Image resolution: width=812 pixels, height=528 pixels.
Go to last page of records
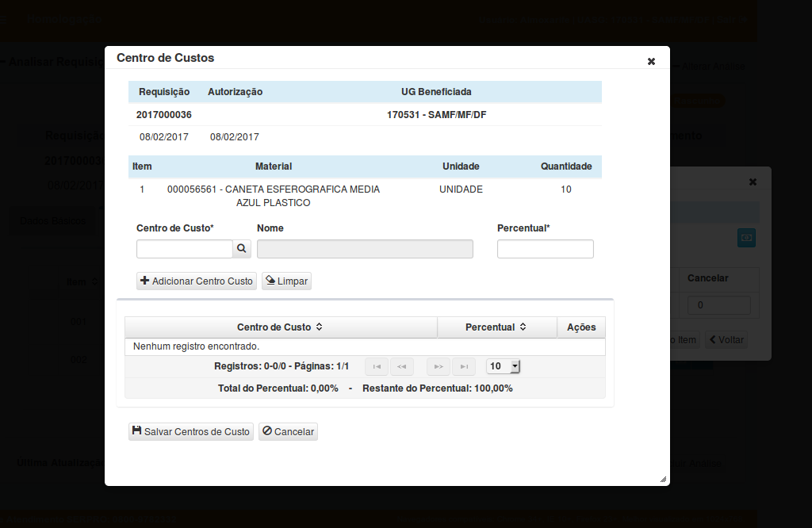click(x=464, y=366)
